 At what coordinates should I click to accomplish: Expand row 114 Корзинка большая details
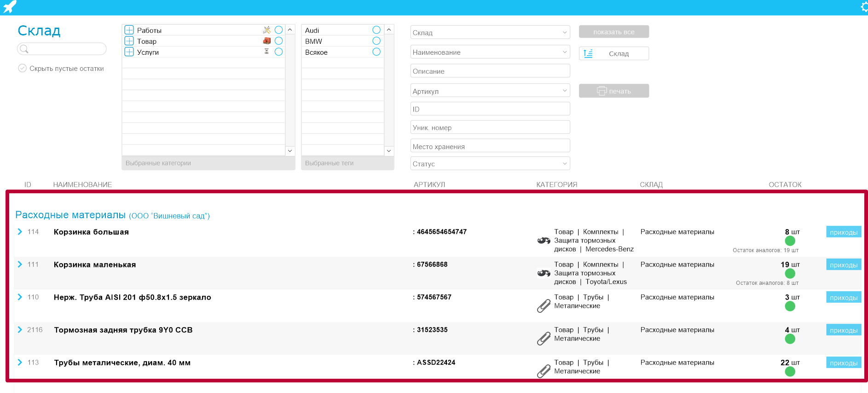point(20,232)
